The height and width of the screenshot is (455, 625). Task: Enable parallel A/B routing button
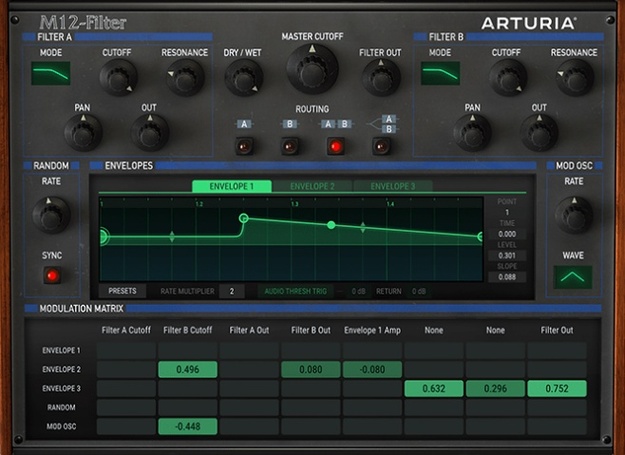pyautogui.click(x=381, y=147)
